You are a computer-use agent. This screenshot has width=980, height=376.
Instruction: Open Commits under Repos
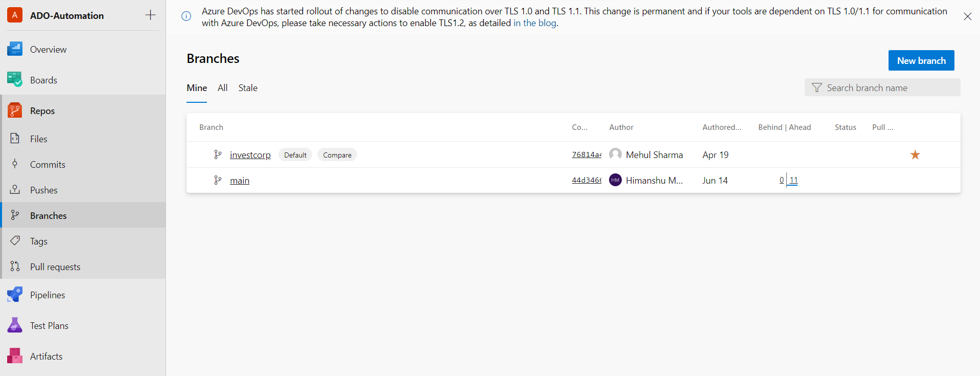tap(48, 165)
